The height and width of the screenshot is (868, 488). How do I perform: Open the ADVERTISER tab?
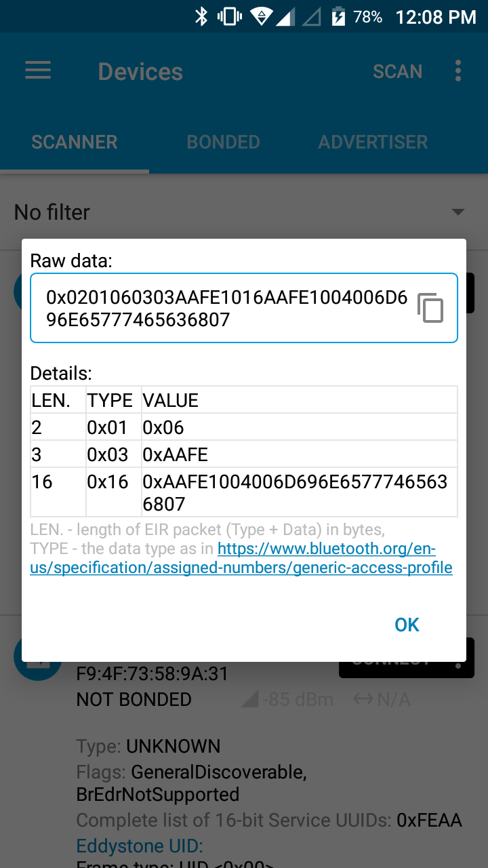pos(373,142)
